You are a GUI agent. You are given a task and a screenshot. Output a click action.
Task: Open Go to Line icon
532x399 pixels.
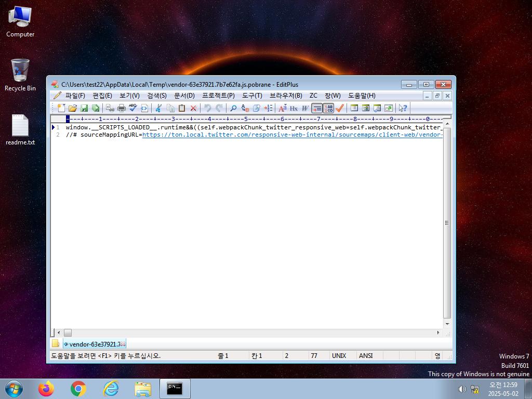268,108
